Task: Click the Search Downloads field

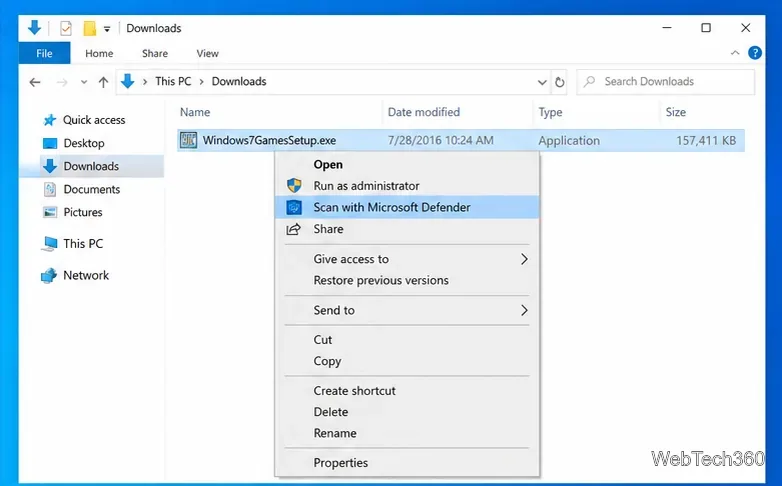Action: tap(665, 81)
